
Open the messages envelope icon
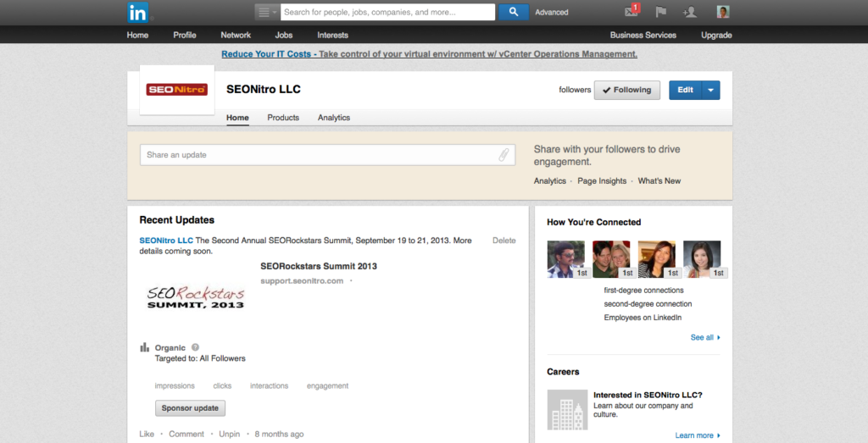click(632, 11)
